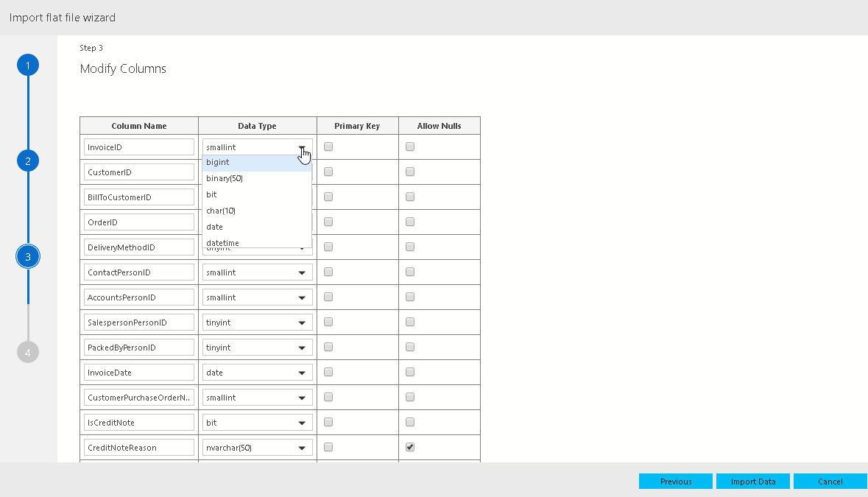This screenshot has width=868, height=497.
Task: Collapse the InvoiceID data type dropdown
Action: 301,148
